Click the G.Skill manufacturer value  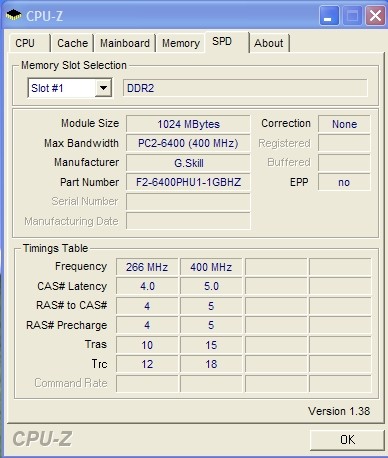(x=188, y=163)
